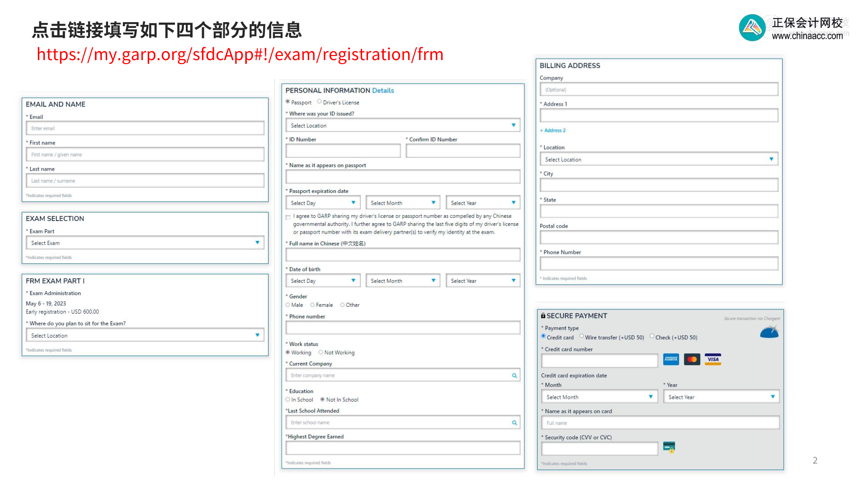Select Wire transfer payment type

[582, 336]
